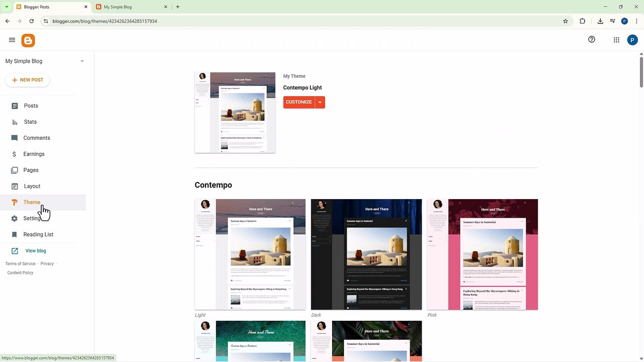This screenshot has height=362, width=644.
Task: Expand the My Simple Blog selector dropdown
Action: (82, 61)
